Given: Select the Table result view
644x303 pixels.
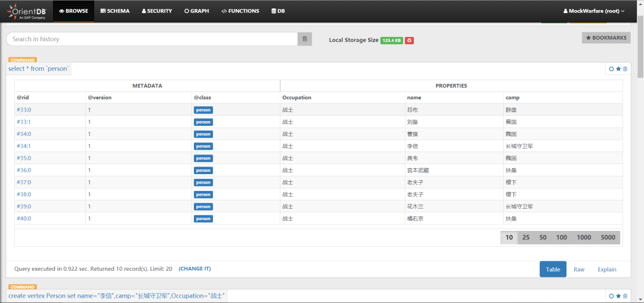Looking at the screenshot, I should pyautogui.click(x=553, y=270).
